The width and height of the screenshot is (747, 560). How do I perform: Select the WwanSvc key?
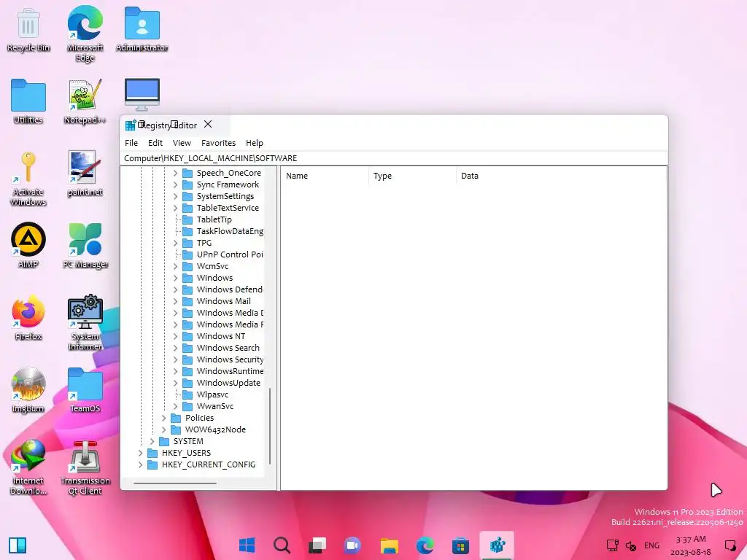[x=215, y=406]
